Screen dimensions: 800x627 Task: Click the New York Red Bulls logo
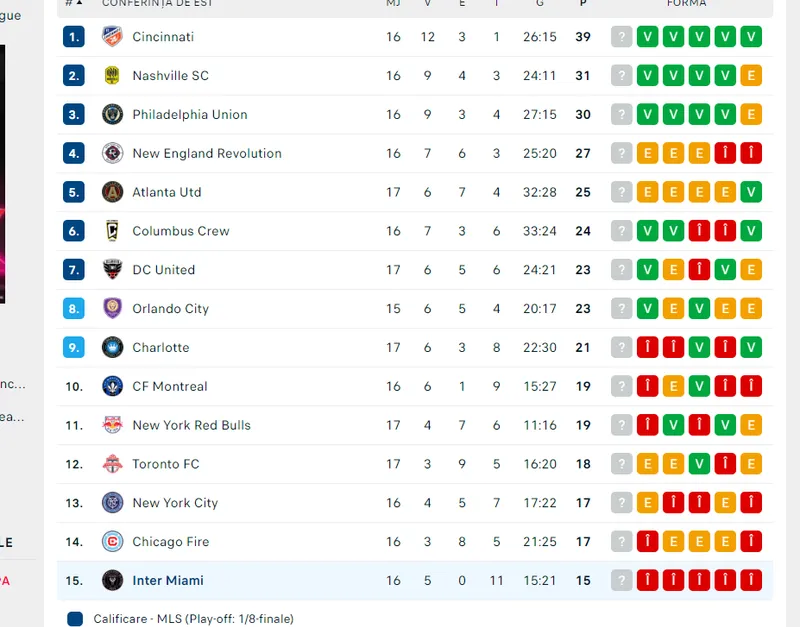coord(112,424)
